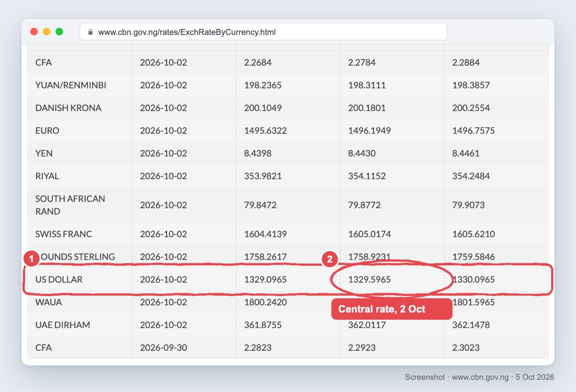
Task: Click the Swiss Franc rate 1605.6210
Action: (474, 234)
